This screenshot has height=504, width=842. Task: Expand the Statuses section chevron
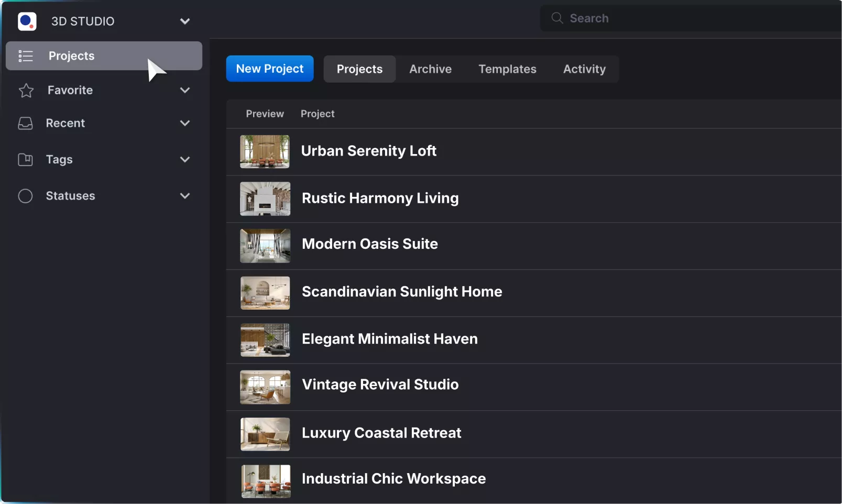tap(184, 196)
